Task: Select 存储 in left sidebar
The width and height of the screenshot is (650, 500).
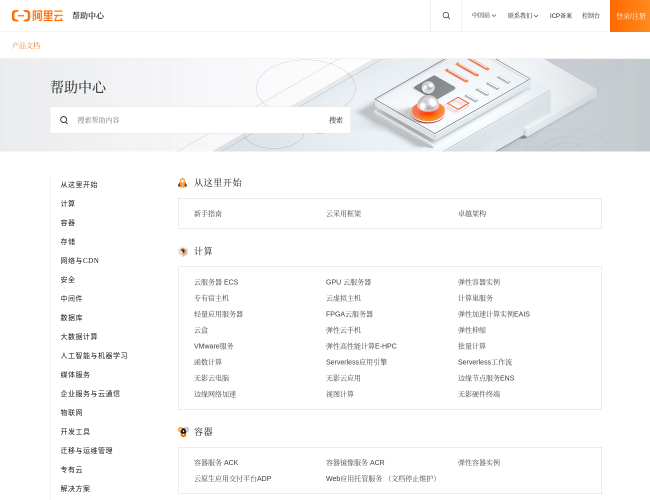Action: click(x=68, y=242)
